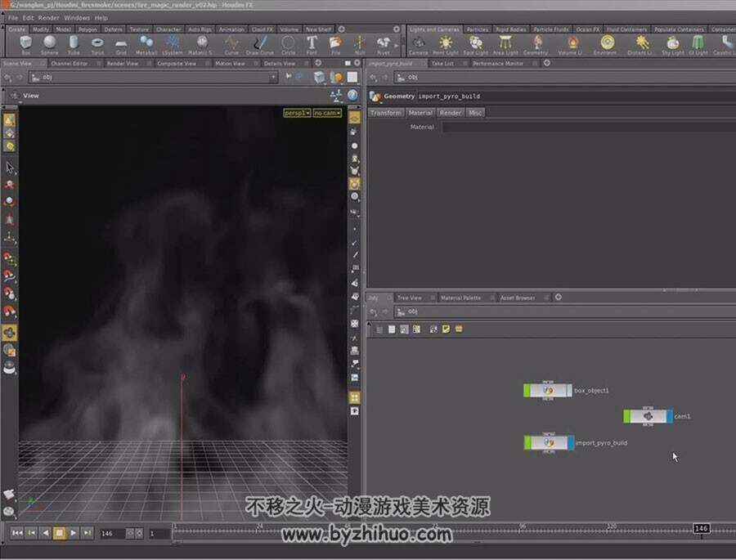Open the File menu

tap(13, 18)
